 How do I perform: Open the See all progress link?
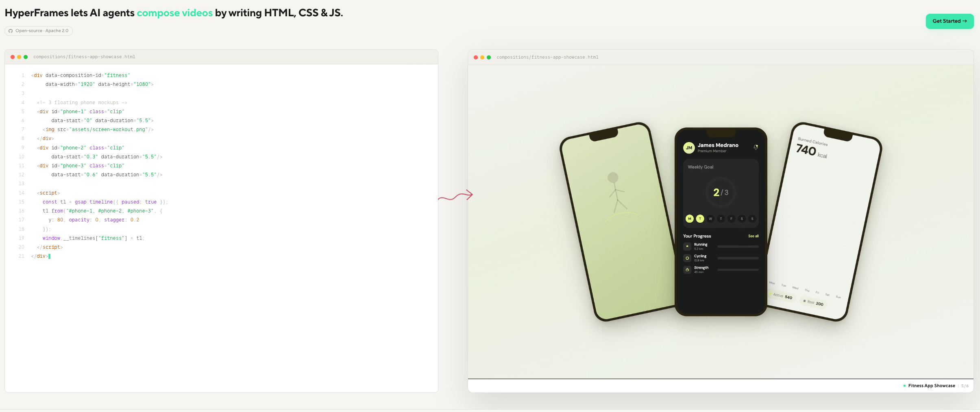pyautogui.click(x=754, y=236)
